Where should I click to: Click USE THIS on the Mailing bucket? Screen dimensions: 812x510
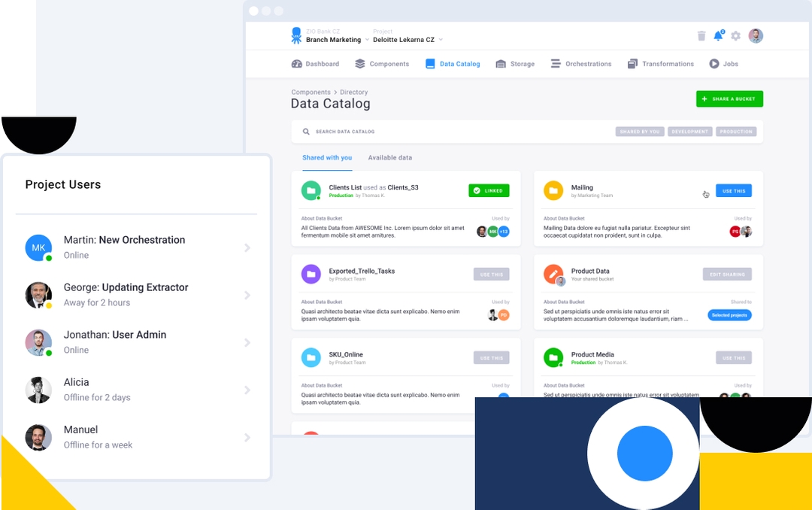(733, 190)
